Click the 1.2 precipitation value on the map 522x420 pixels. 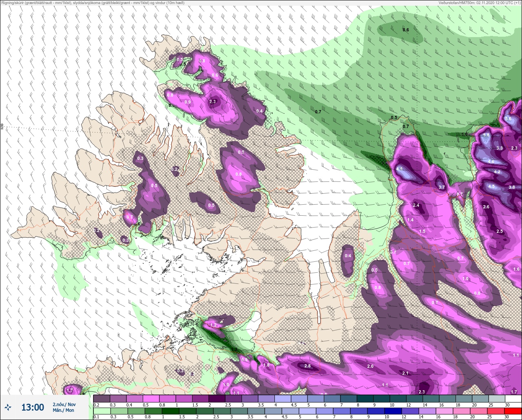click(213, 325)
